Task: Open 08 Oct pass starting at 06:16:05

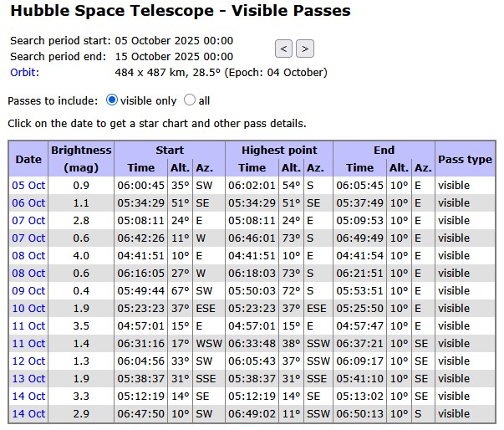Action: pyautogui.click(x=28, y=273)
